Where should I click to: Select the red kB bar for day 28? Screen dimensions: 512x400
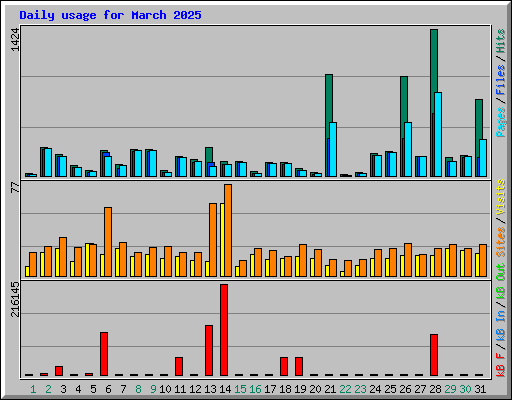[x=434, y=355]
